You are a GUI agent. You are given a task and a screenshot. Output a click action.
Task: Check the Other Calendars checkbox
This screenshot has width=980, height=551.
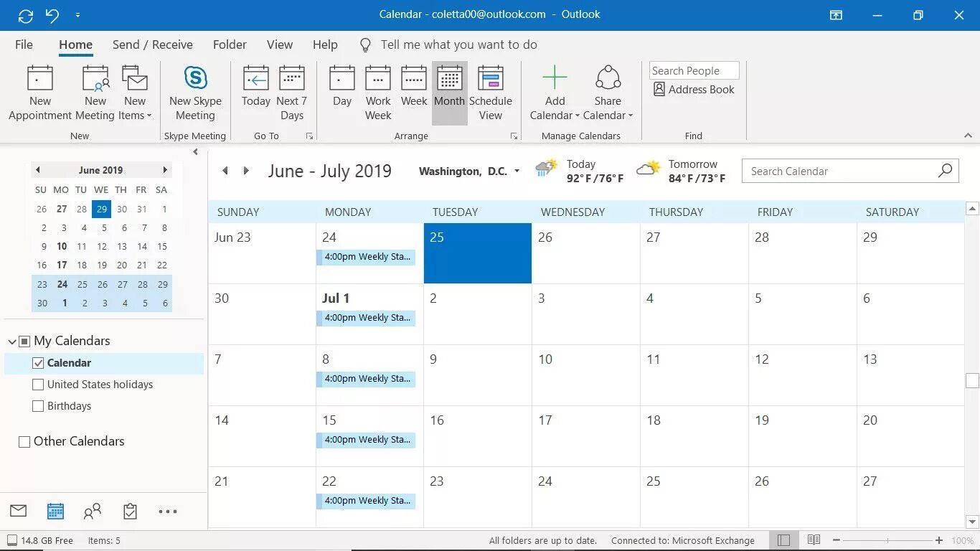(x=24, y=442)
